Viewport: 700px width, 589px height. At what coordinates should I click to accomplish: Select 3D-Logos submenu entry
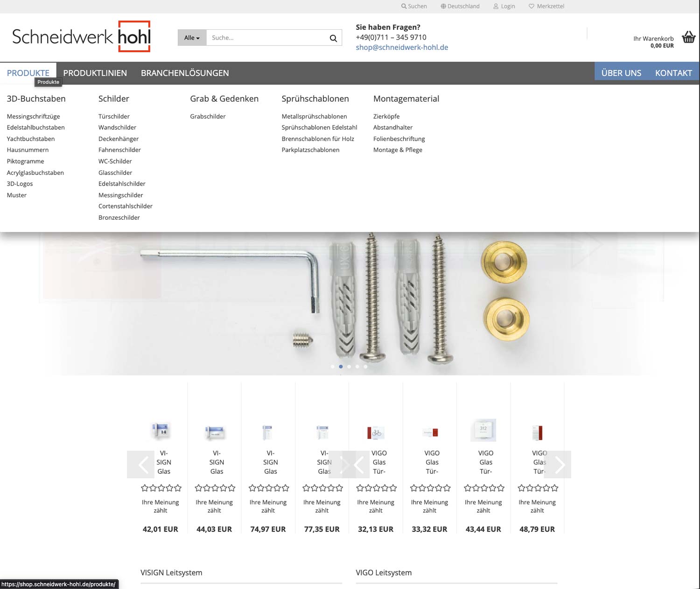coord(20,184)
